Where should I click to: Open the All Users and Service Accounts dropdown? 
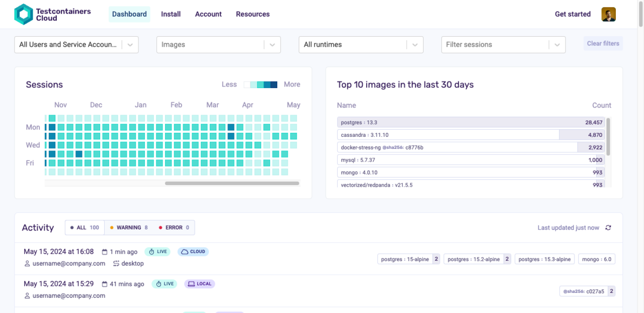coord(76,44)
